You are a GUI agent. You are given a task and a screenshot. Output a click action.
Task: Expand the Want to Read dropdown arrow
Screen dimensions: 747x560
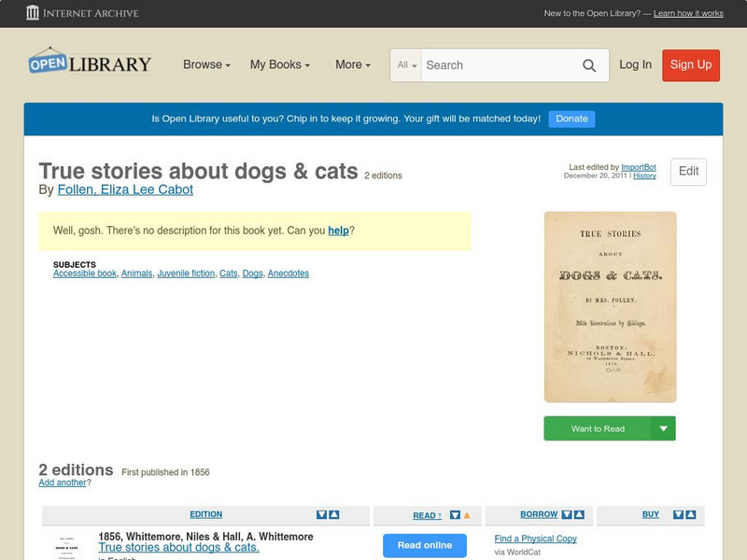click(x=663, y=428)
